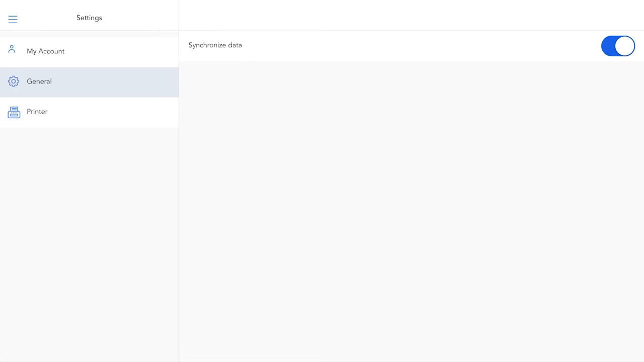This screenshot has height=362, width=644.
Task: Click the Settings title in header
Action: [89, 18]
